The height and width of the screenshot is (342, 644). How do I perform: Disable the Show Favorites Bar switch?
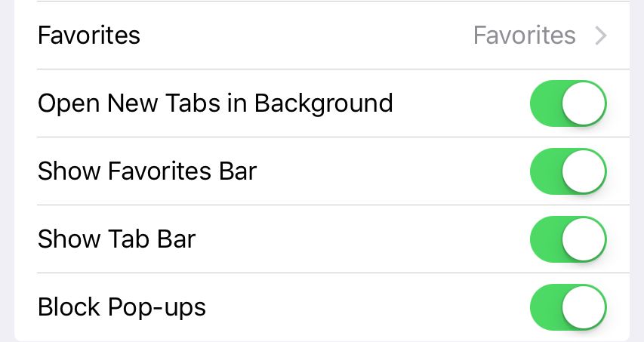click(569, 171)
